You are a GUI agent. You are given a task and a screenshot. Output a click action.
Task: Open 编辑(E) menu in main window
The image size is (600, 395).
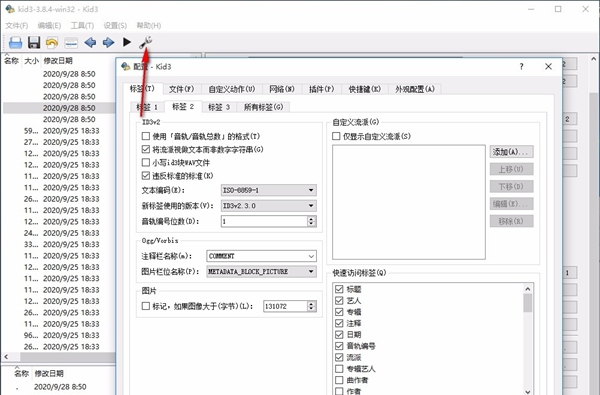[x=49, y=26]
